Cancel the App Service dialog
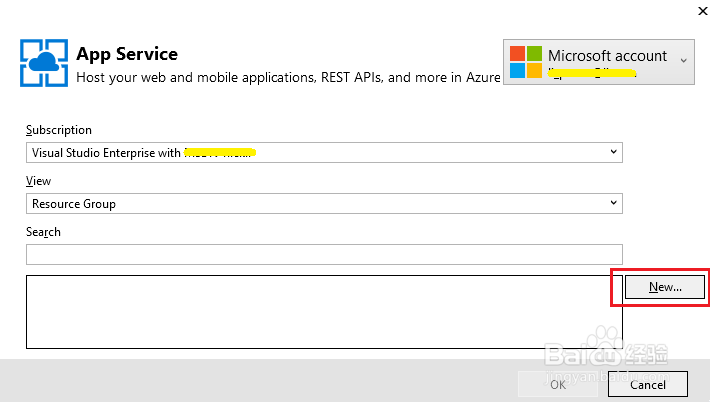The image size is (710, 402). point(648,384)
